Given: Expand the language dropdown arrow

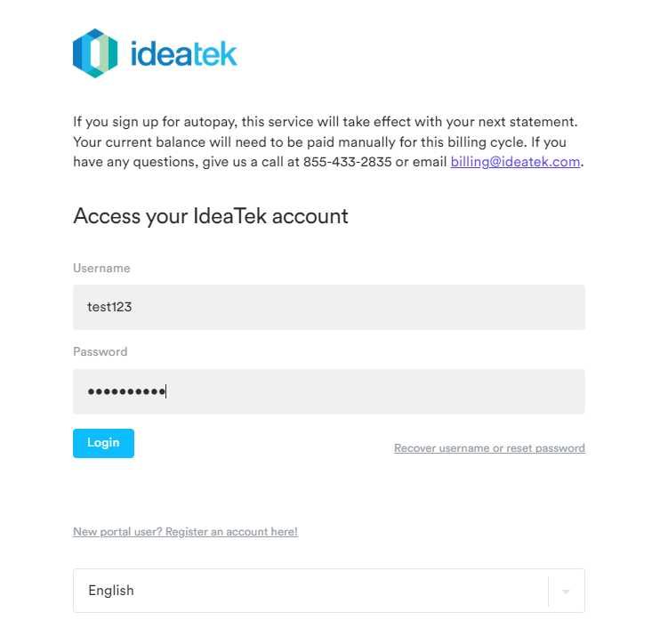Looking at the screenshot, I should point(566,592).
